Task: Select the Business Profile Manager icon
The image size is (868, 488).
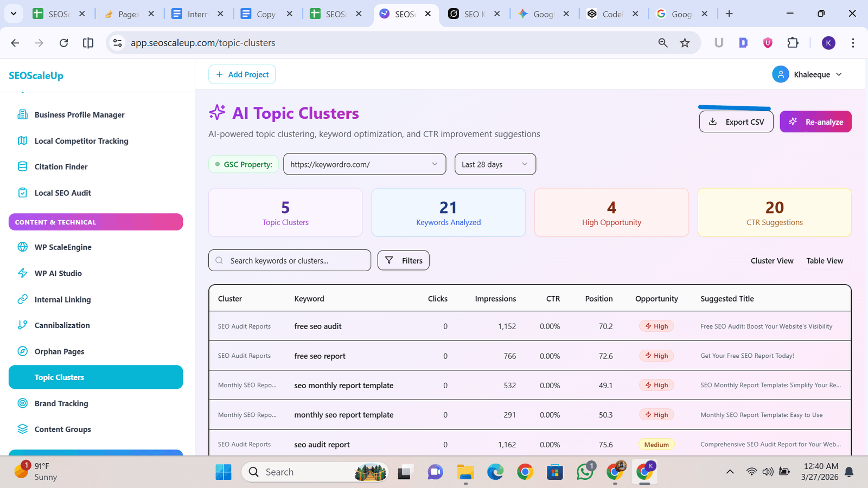Action: pos(22,114)
